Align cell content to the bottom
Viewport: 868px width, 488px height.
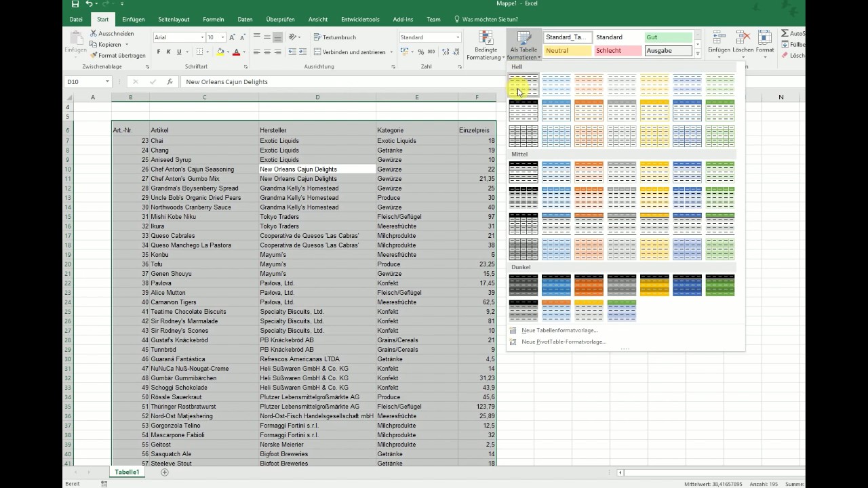tap(277, 37)
